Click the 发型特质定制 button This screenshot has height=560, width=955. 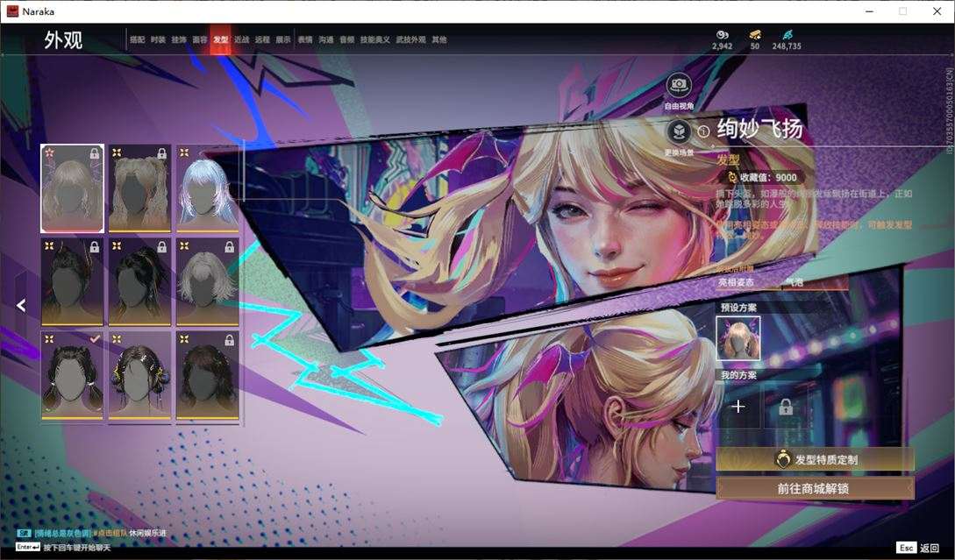click(x=815, y=459)
